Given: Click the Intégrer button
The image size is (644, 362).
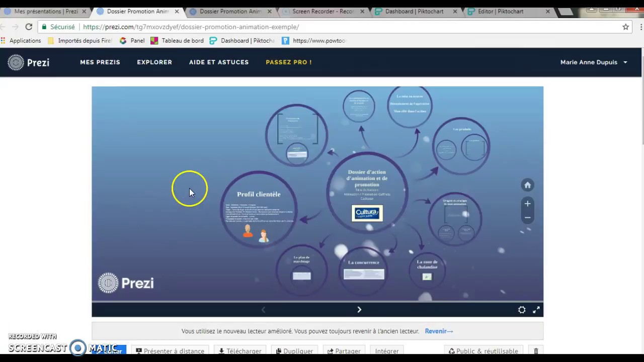Looking at the screenshot, I should pyautogui.click(x=387, y=351).
